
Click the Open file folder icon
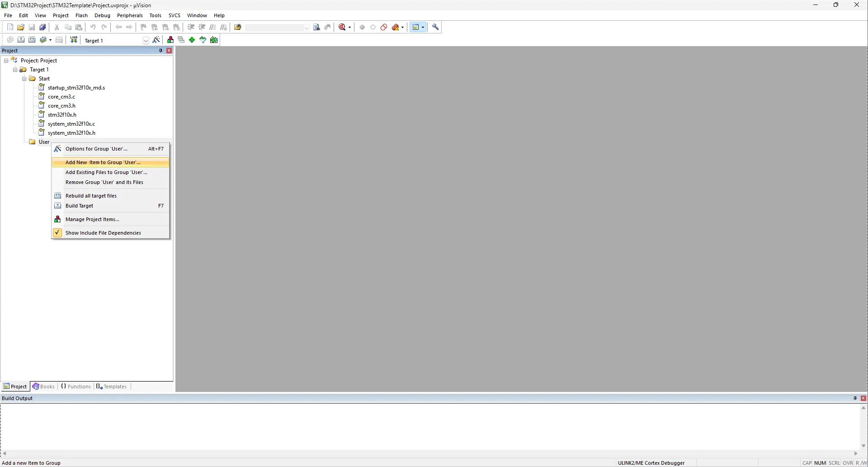point(21,27)
